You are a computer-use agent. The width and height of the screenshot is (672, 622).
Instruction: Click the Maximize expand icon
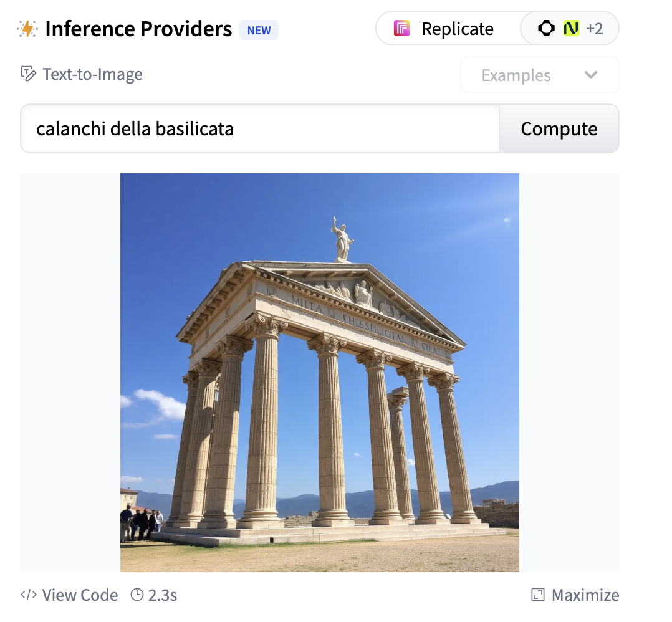tap(537, 595)
